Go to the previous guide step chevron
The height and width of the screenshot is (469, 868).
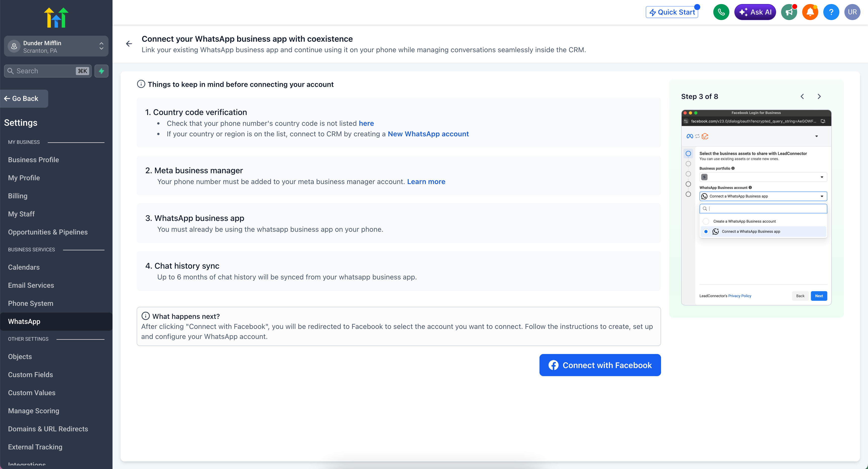pyautogui.click(x=802, y=96)
